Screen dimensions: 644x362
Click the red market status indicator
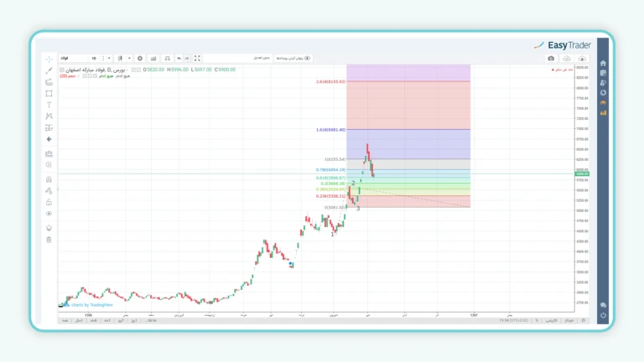point(563,70)
